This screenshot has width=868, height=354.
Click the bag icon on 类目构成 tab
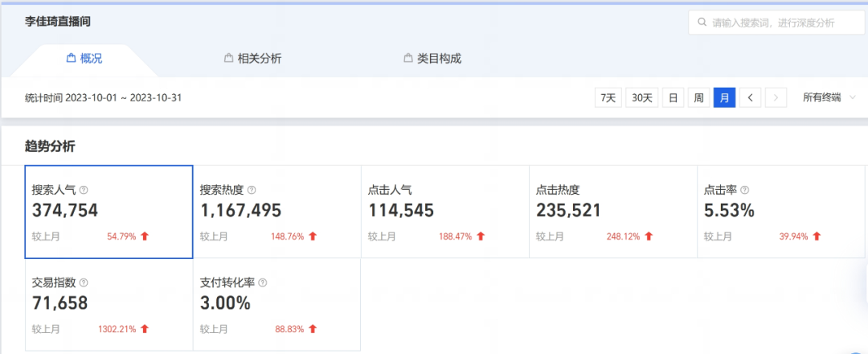408,58
